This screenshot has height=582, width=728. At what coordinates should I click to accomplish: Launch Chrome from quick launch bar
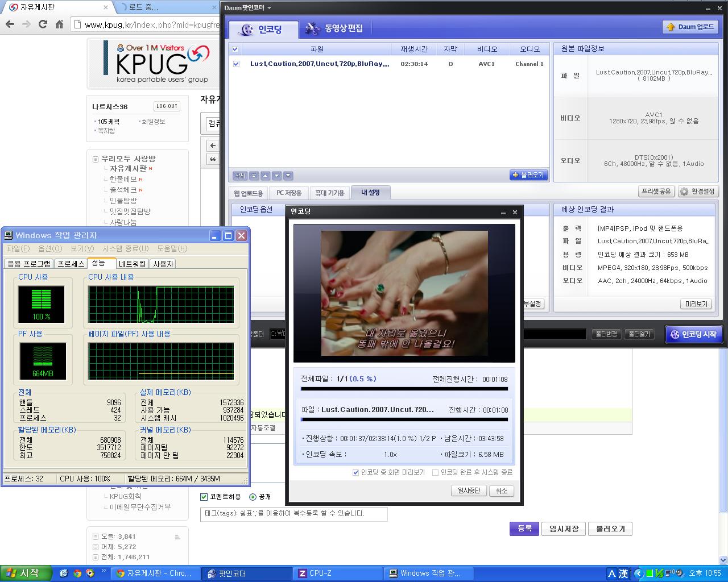pos(77,573)
